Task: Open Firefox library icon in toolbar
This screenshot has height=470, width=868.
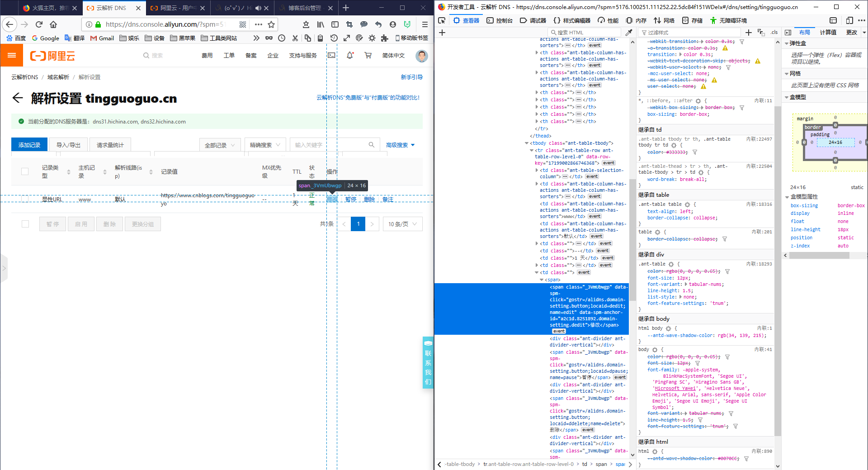Action: pos(321,24)
